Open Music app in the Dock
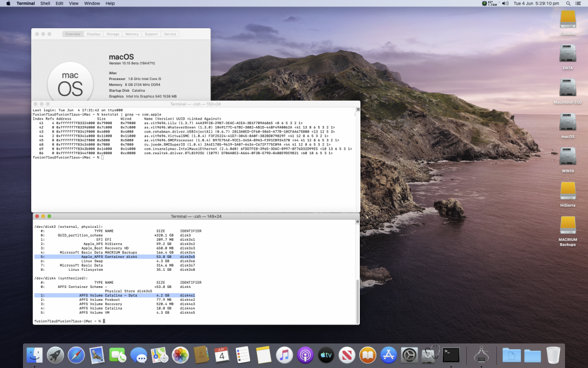588x368 pixels. (284, 355)
